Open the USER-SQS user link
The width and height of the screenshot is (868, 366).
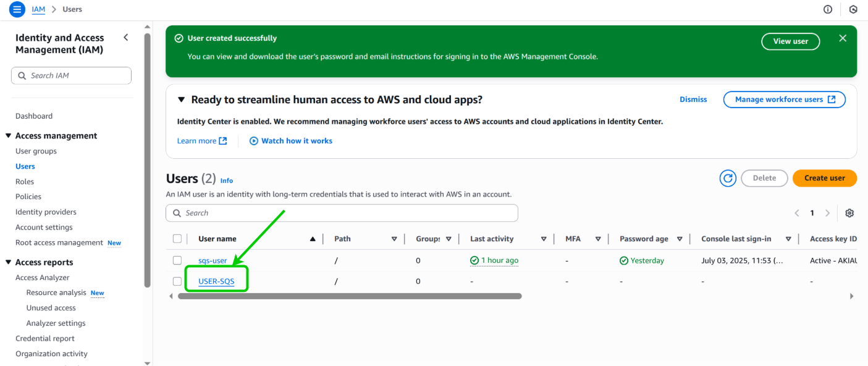[x=216, y=282]
